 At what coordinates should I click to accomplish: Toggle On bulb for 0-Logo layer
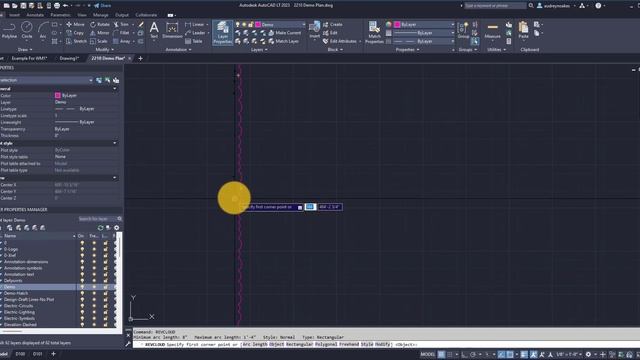(x=82, y=249)
